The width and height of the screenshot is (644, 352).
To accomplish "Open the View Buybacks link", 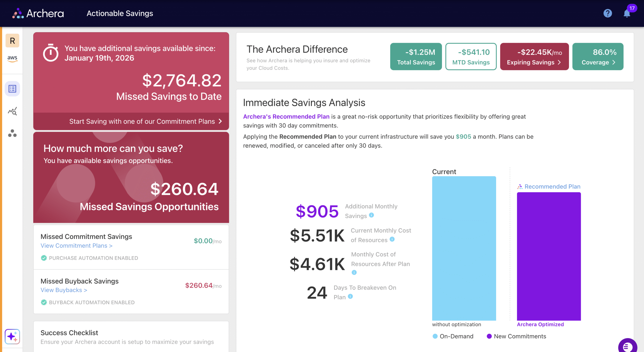I will pyautogui.click(x=64, y=290).
